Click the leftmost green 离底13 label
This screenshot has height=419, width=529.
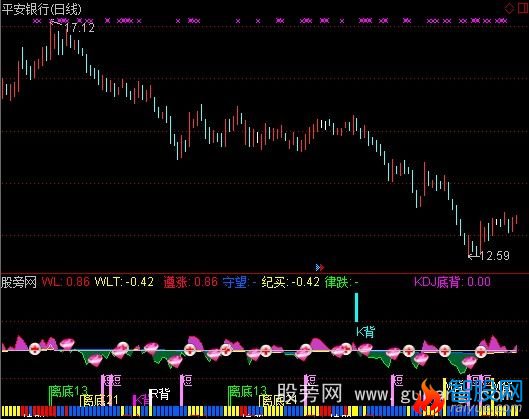tap(68, 391)
